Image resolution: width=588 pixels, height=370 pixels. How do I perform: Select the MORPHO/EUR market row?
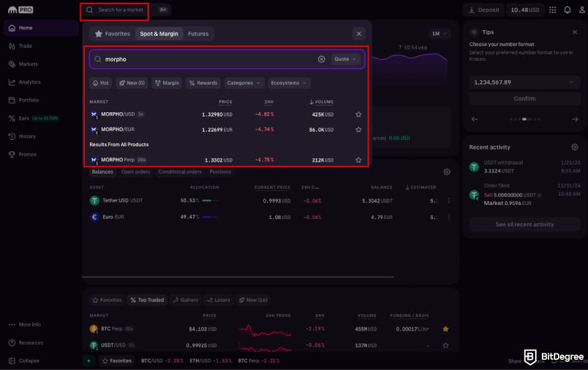pyautogui.click(x=226, y=130)
